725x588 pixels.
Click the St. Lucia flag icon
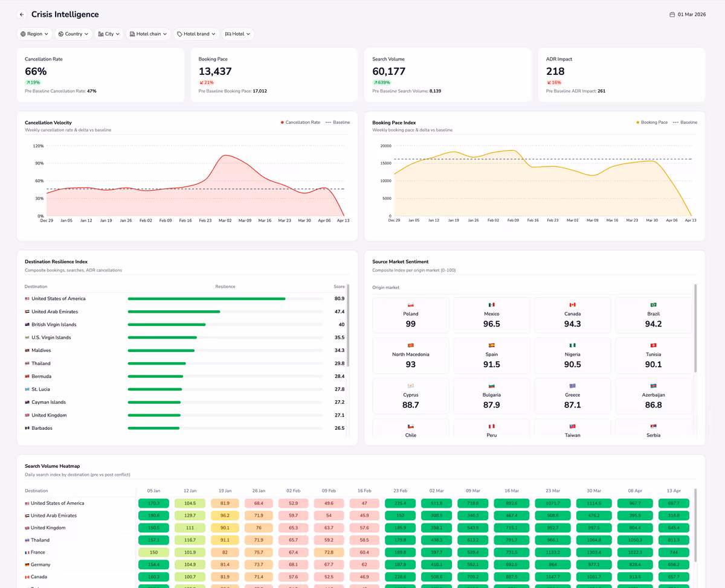[x=27, y=389]
